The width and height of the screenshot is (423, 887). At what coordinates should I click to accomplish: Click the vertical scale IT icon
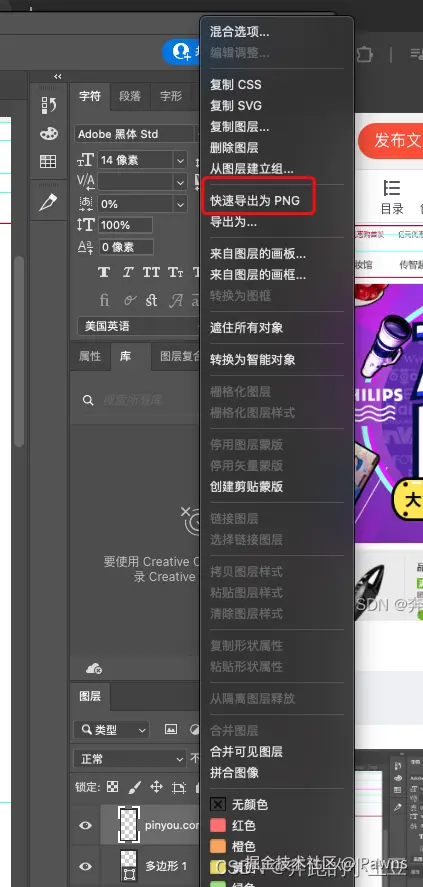(85, 225)
